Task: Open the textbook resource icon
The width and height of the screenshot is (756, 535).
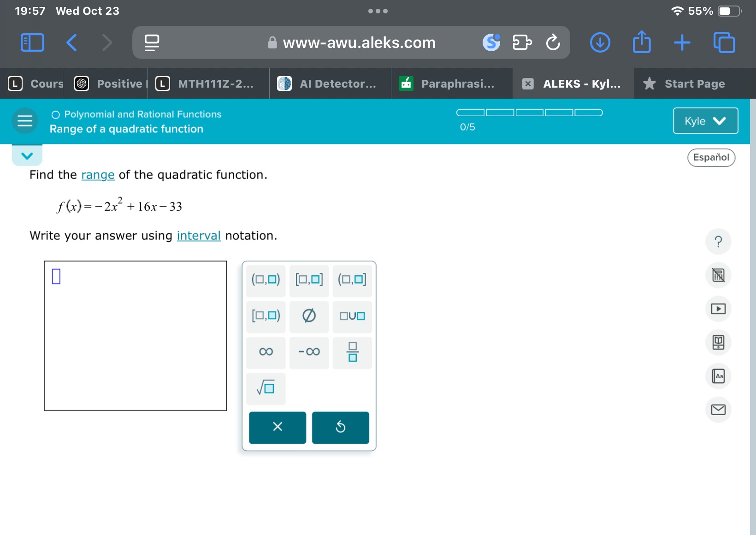Action: [718, 342]
